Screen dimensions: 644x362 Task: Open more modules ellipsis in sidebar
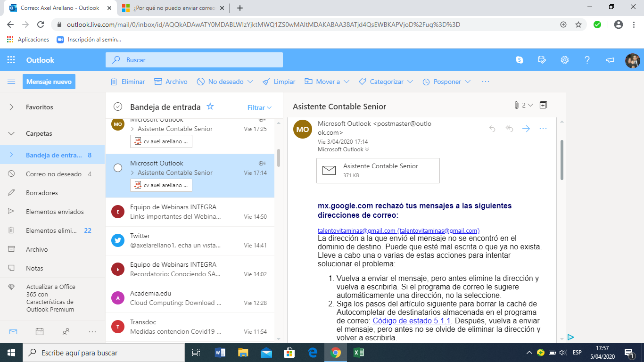point(92,332)
